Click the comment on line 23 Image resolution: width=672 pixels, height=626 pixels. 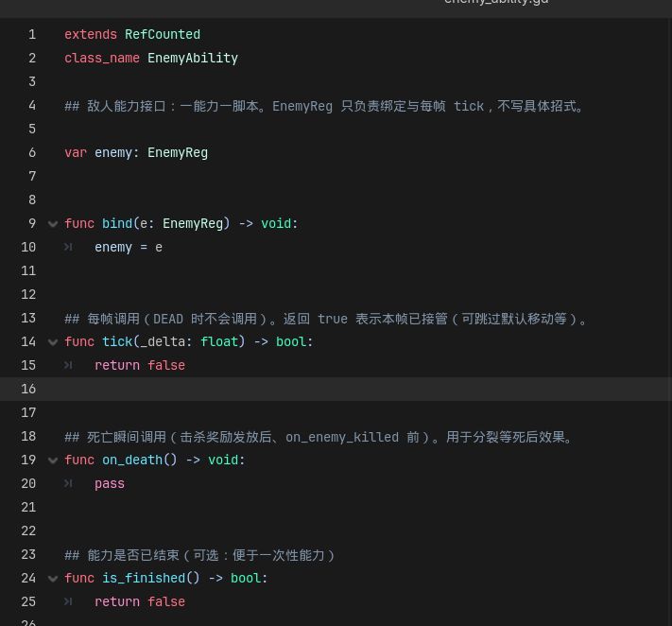coord(199,555)
